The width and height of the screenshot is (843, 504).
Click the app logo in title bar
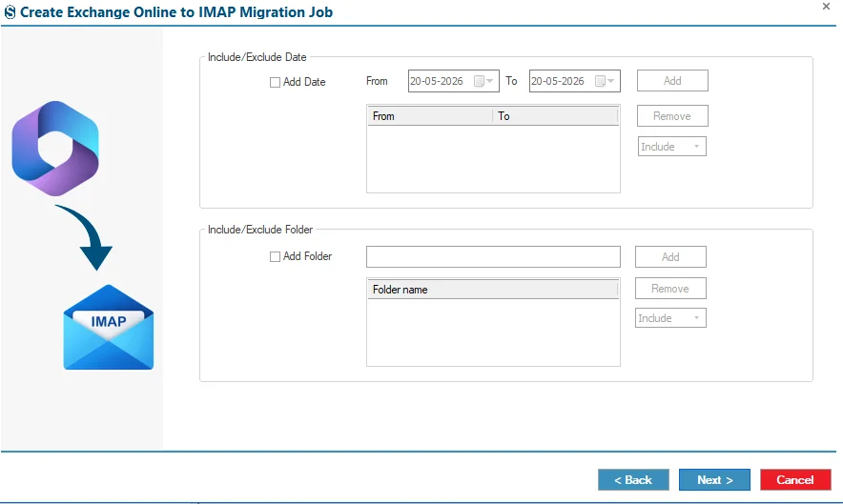10,11
